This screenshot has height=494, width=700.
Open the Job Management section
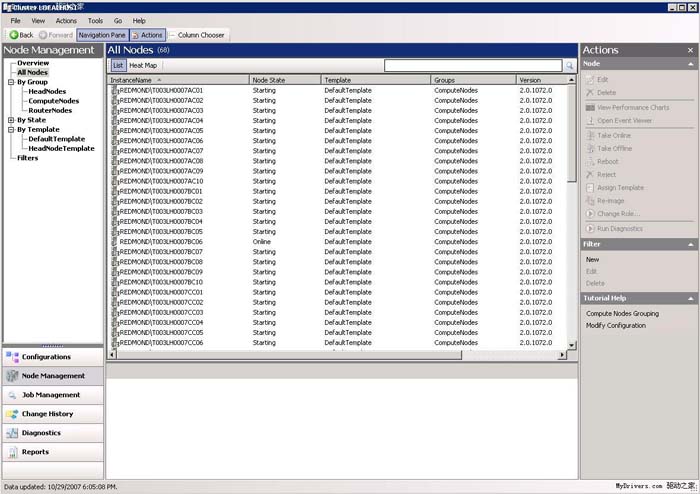pyautogui.click(x=50, y=395)
